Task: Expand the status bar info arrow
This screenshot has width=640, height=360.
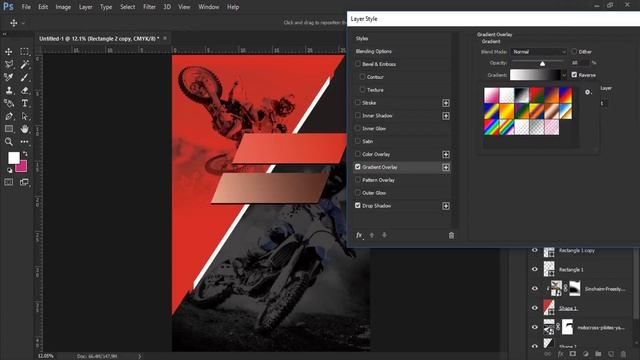Action: (140, 356)
